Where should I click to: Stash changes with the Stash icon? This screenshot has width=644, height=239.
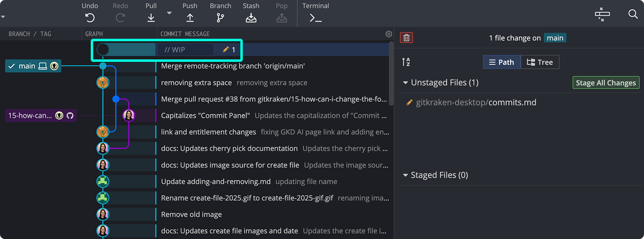pos(251,18)
